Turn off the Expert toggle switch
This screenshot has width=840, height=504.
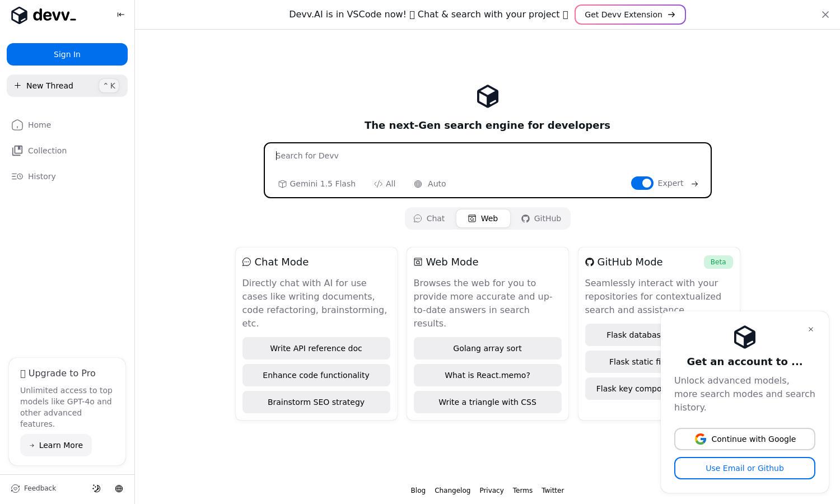click(642, 183)
